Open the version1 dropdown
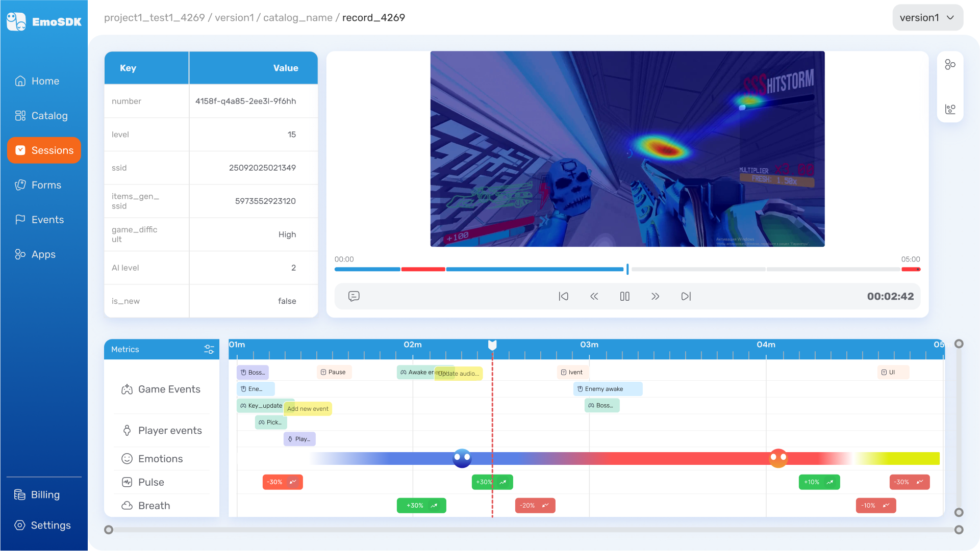Image resolution: width=980 pixels, height=551 pixels. point(927,18)
